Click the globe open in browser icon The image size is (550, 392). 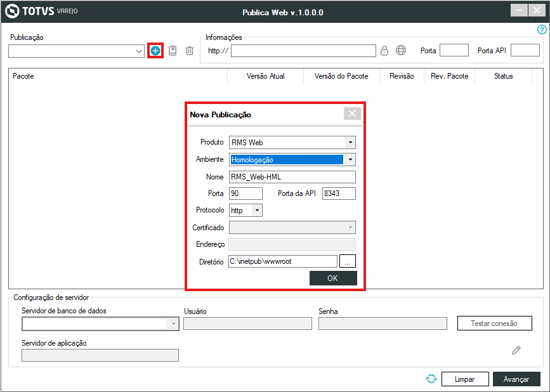click(401, 51)
